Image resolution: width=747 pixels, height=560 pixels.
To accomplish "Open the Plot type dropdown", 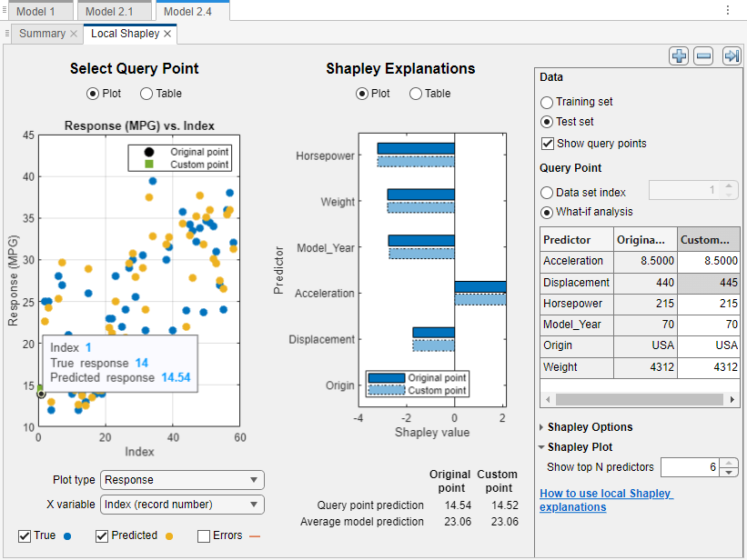I will (x=182, y=479).
